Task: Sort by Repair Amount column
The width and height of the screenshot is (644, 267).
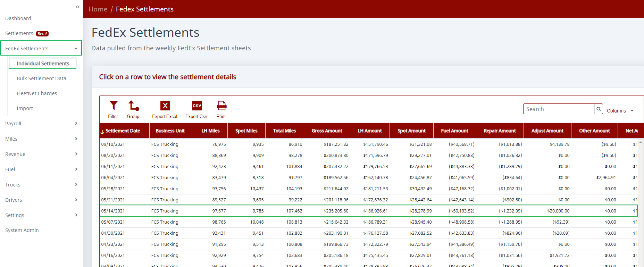Action: pyautogui.click(x=500, y=131)
